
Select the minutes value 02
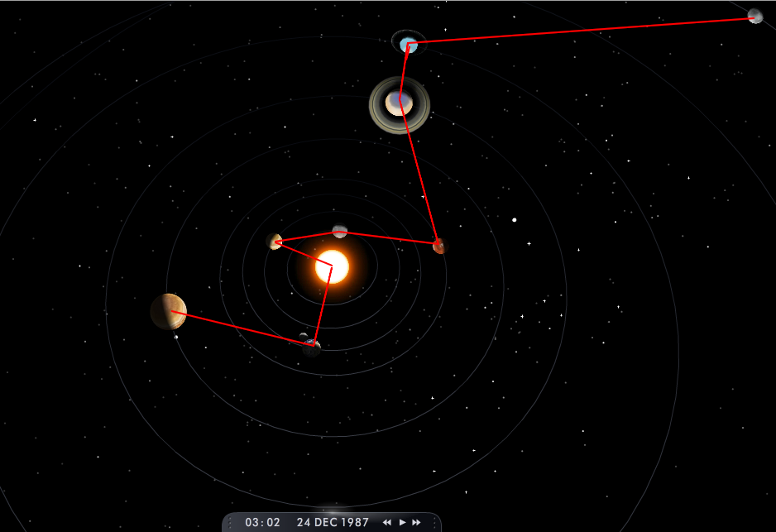tap(274, 523)
